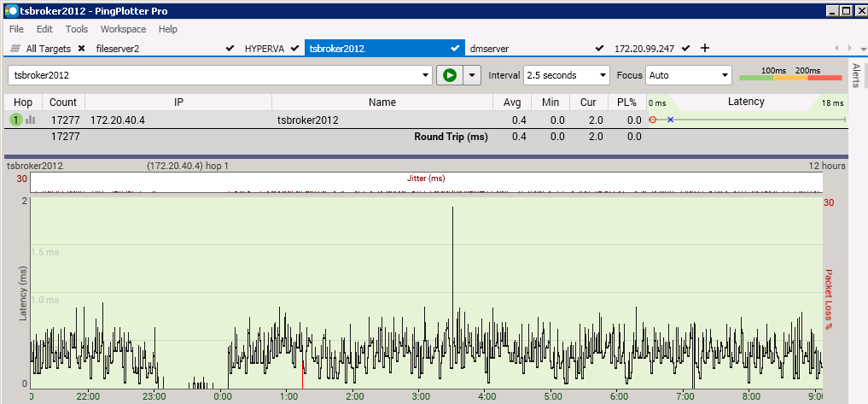
Task: Click the Round Trip (ms) summary label
Action: coord(451,137)
